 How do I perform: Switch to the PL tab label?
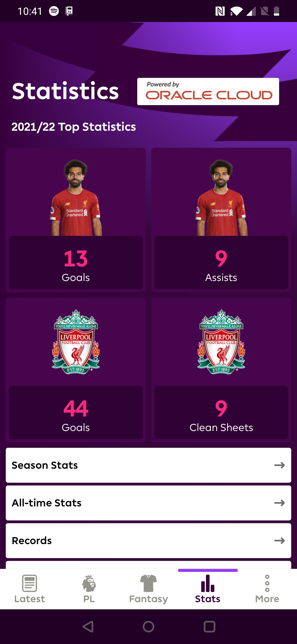click(x=89, y=599)
